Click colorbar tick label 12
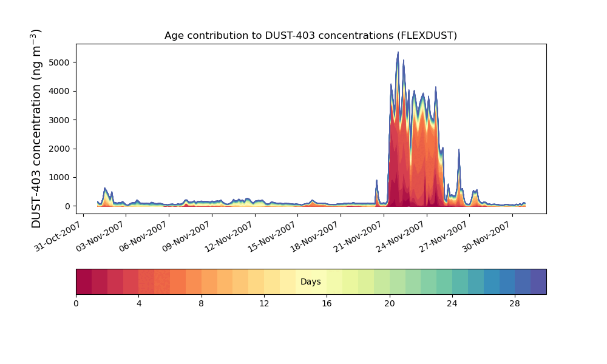 (264, 304)
